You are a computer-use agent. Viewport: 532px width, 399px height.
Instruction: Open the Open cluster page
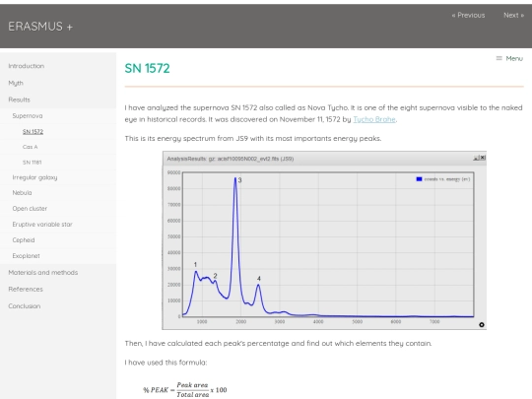pos(30,209)
